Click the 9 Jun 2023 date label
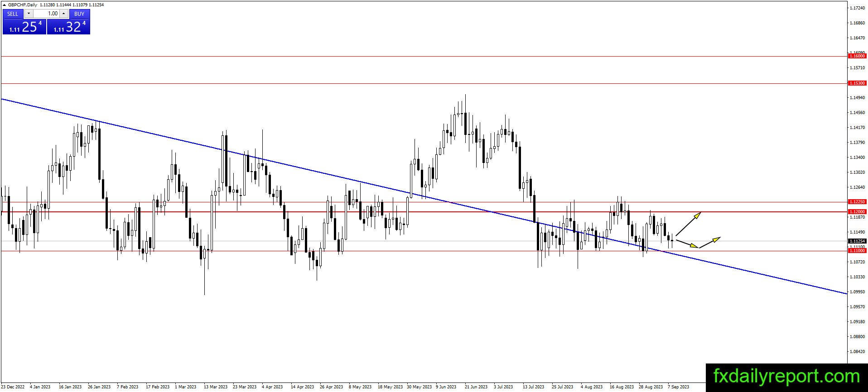The height and width of the screenshot is (392, 868). click(446, 387)
